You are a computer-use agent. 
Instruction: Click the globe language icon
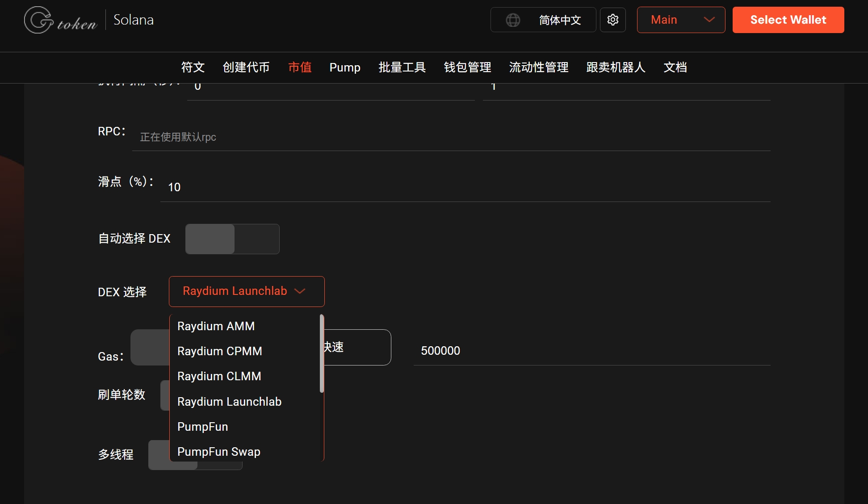tap(513, 20)
